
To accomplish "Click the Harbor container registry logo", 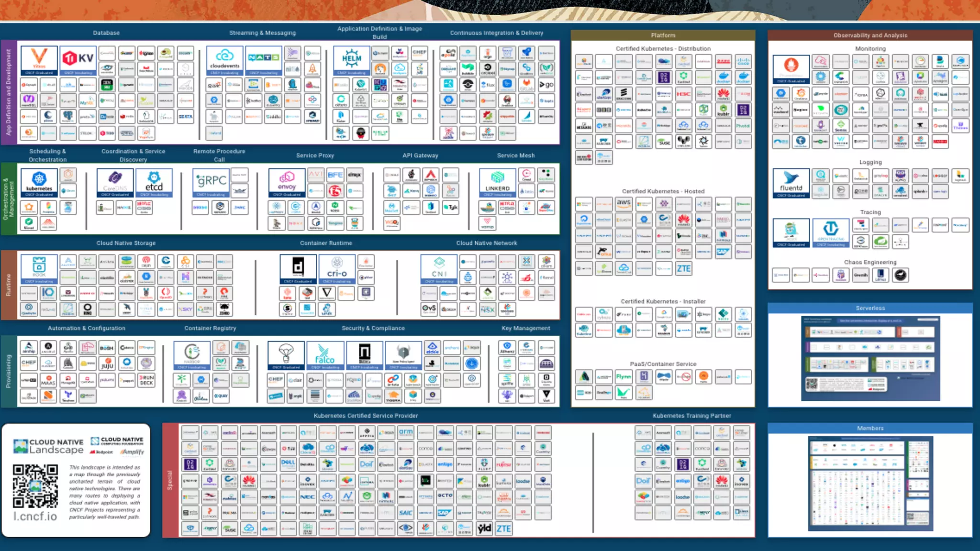I will tap(192, 355).
